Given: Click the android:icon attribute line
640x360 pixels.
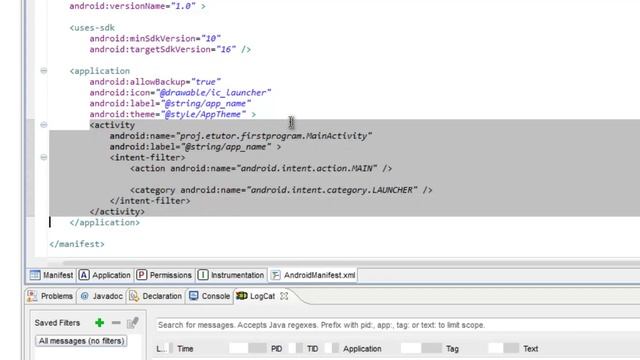Looking at the screenshot, I should coord(180,93).
